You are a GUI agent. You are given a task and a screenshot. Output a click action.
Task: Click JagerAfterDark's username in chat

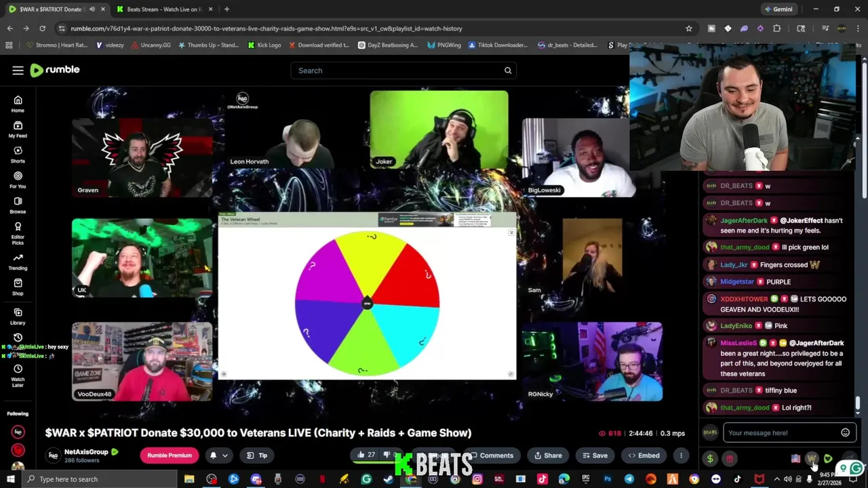pyautogui.click(x=744, y=220)
